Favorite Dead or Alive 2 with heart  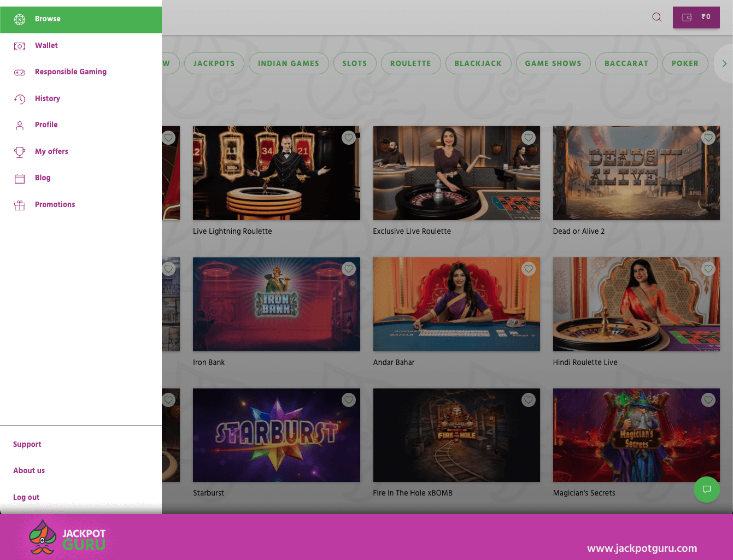708,138
